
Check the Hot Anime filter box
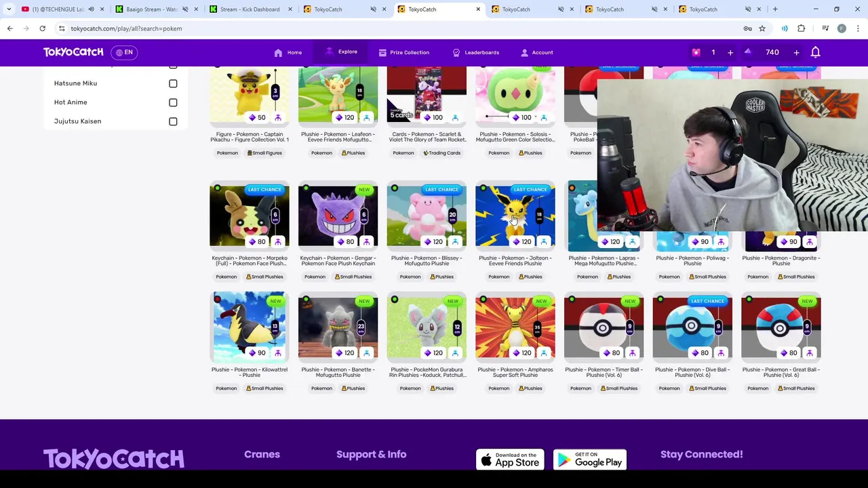tap(173, 102)
